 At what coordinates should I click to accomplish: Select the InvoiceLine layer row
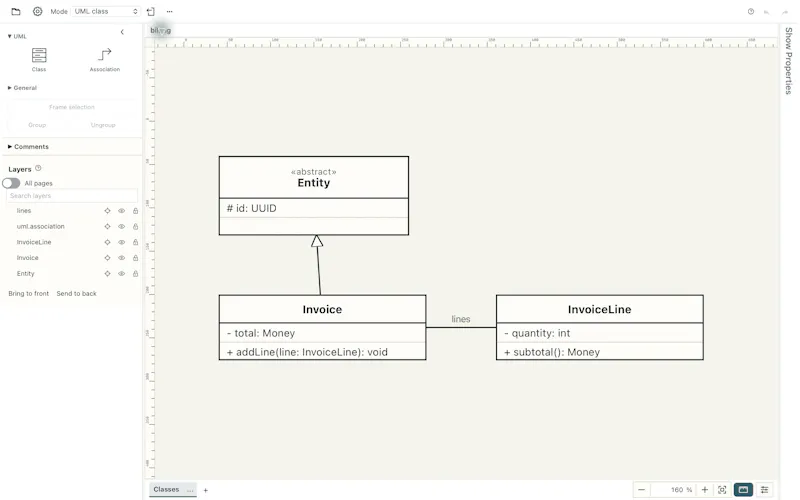click(x=72, y=242)
